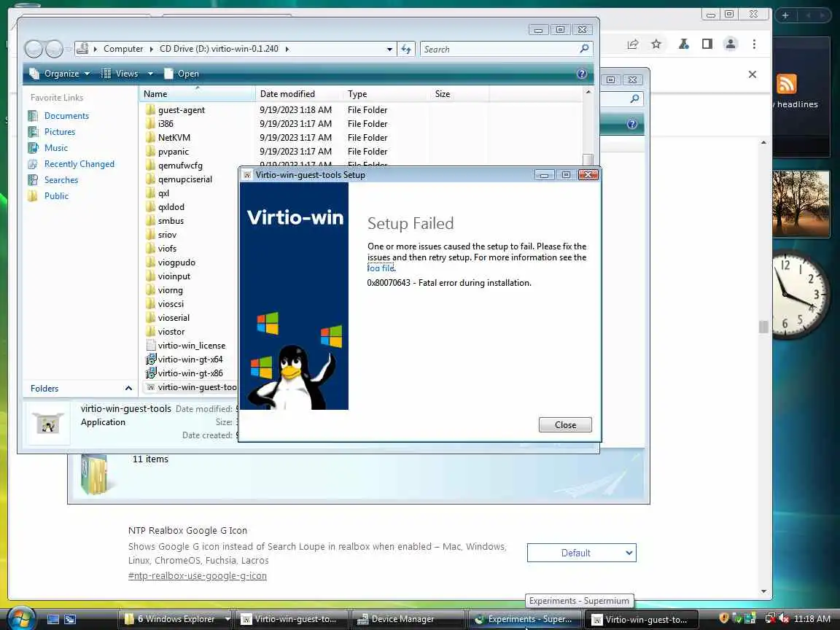
Task: Select the vioserial folder
Action: pos(174,318)
